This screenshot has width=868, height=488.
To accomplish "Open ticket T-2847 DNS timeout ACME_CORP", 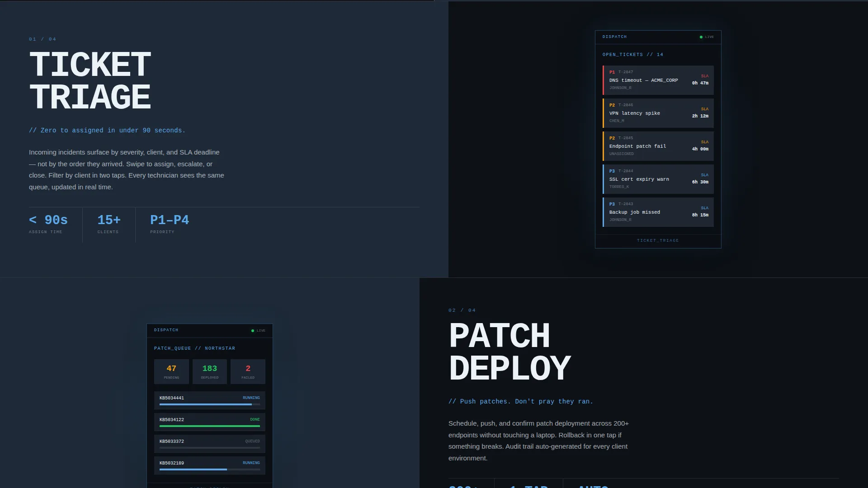I will pos(658,80).
